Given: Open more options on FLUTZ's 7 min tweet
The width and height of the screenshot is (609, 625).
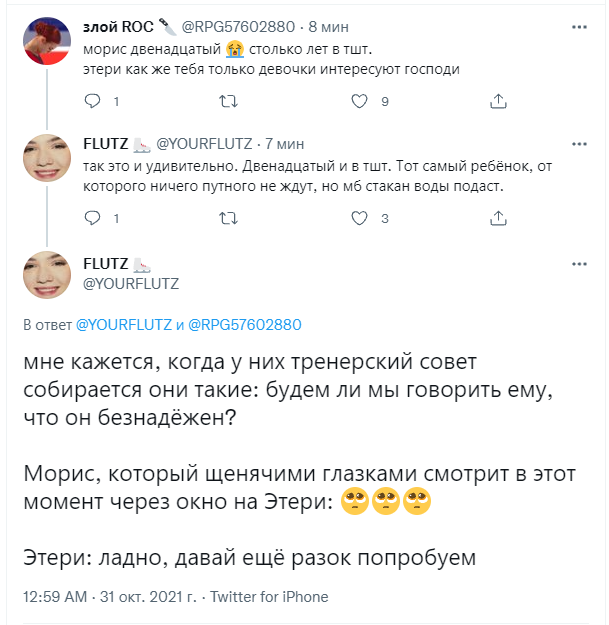Looking at the screenshot, I should tap(579, 143).
